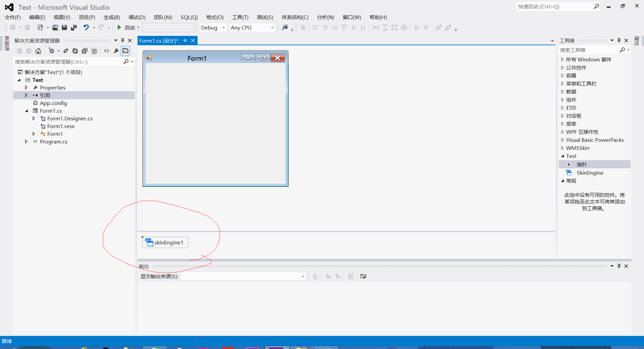Click the Find in Files toolbar icon
This screenshot has height=349, width=644.
(x=285, y=27)
